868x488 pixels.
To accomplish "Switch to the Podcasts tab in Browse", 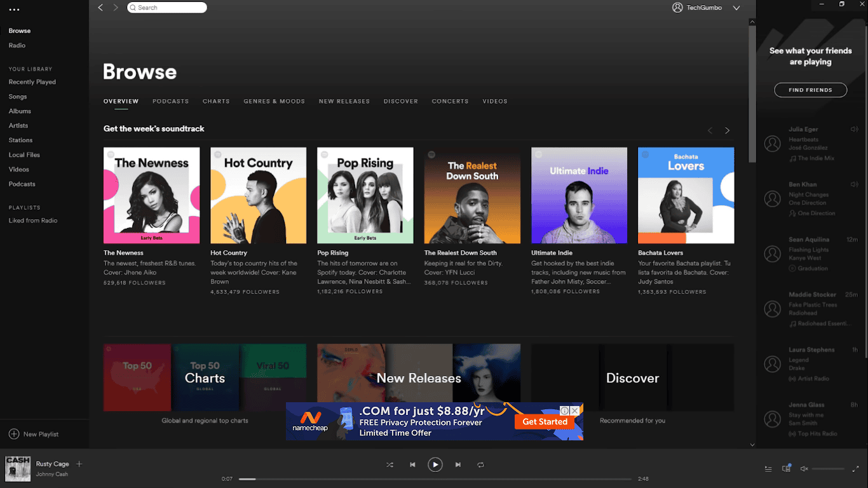I will coord(170,101).
